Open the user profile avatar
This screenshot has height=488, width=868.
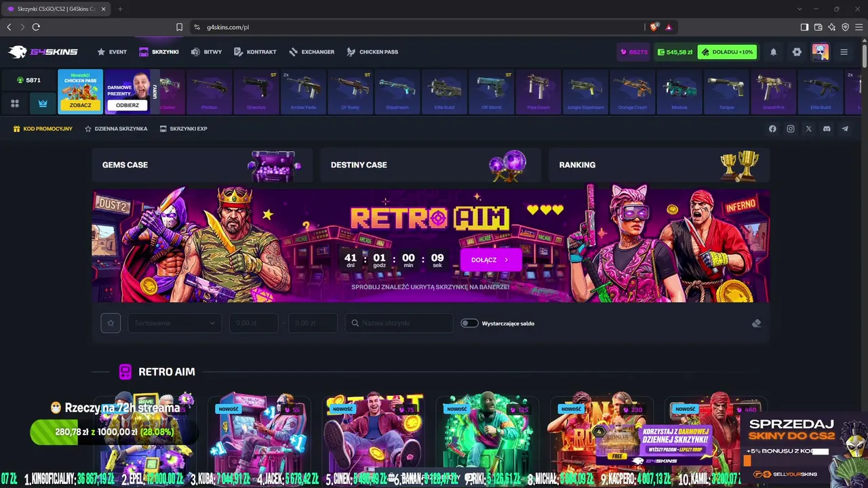coord(821,52)
